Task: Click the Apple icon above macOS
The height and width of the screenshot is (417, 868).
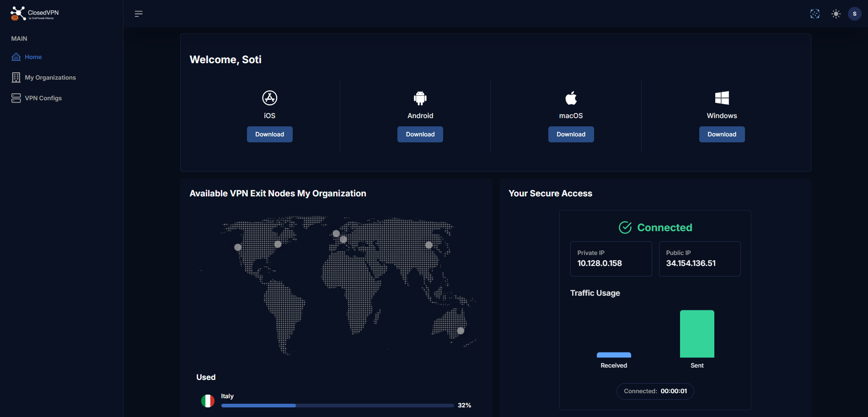Action: [x=570, y=97]
